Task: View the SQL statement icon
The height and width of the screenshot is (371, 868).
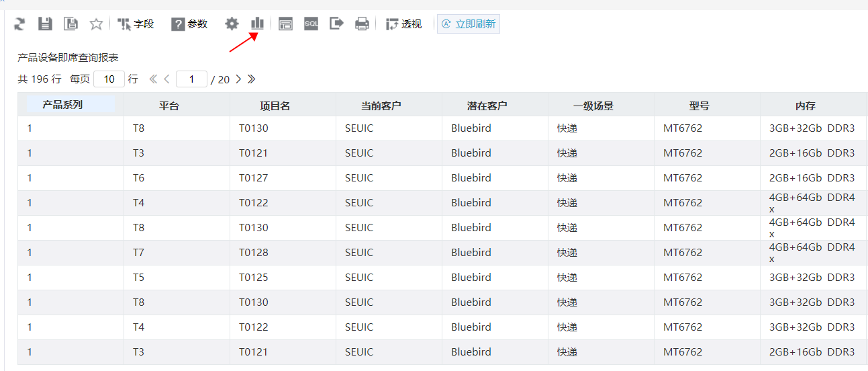Action: (x=311, y=24)
